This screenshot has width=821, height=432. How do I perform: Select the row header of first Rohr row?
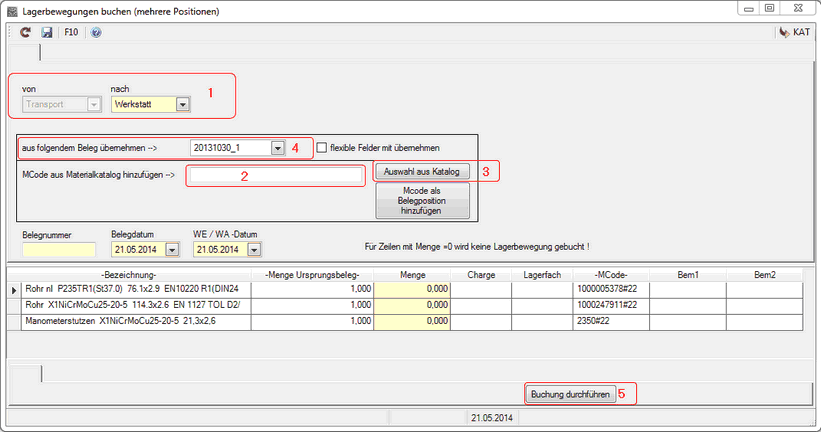tap(14, 289)
